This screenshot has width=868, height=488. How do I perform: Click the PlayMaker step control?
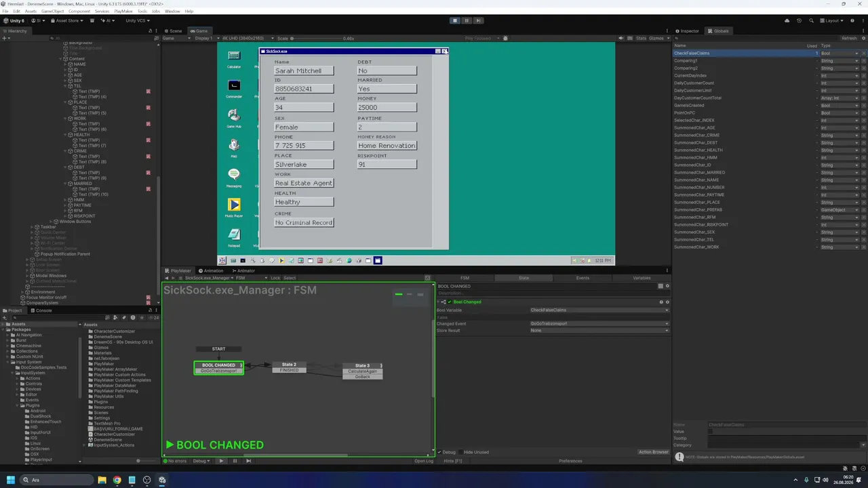(x=248, y=461)
